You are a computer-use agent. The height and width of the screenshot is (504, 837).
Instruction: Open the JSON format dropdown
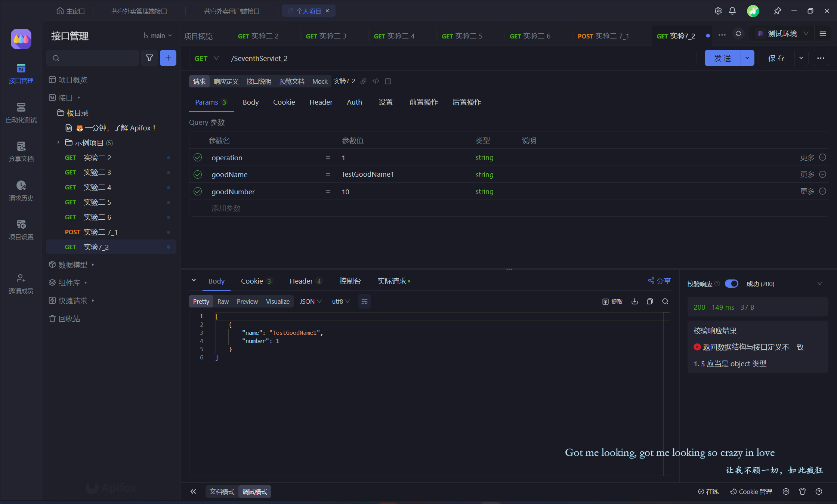point(311,302)
